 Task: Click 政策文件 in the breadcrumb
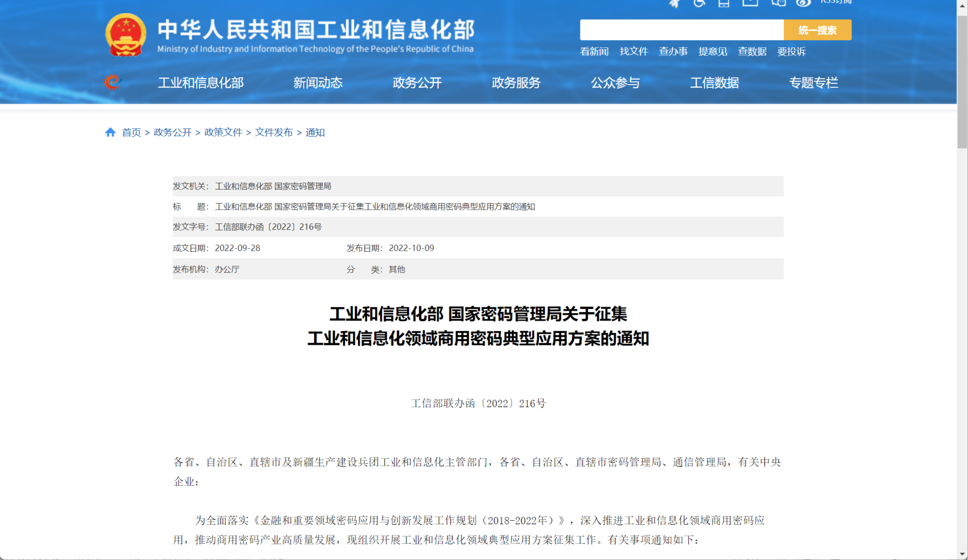pyautogui.click(x=223, y=133)
